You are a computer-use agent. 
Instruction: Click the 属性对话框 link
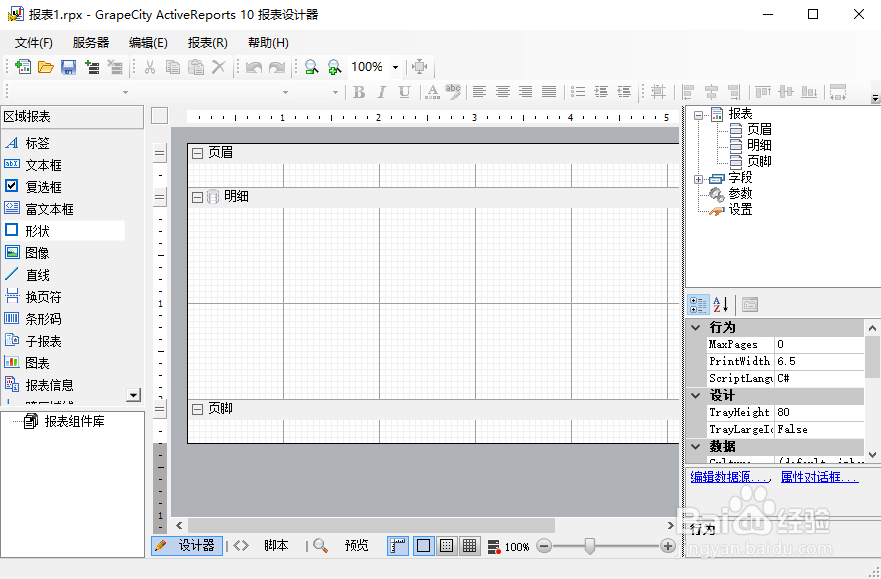(820, 477)
